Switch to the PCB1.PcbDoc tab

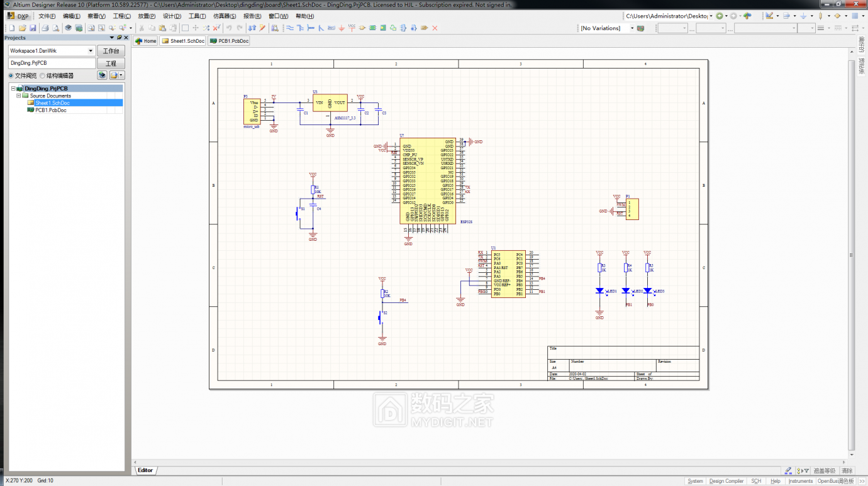(x=229, y=41)
